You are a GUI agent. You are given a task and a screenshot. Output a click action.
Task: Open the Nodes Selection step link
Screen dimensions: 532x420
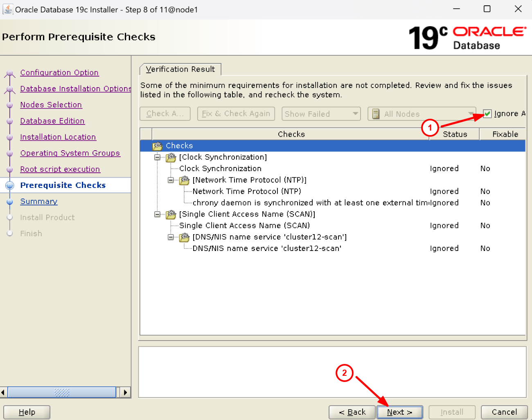[51, 105]
